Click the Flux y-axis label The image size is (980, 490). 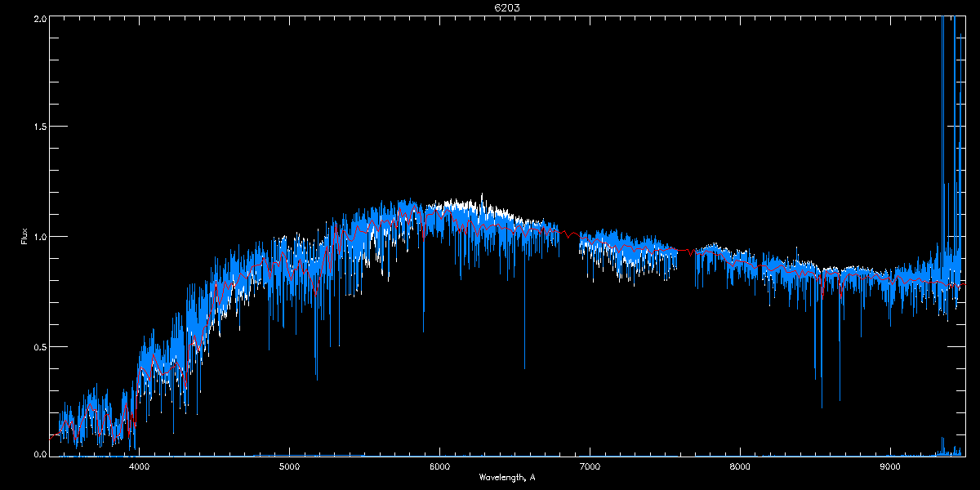click(x=24, y=236)
